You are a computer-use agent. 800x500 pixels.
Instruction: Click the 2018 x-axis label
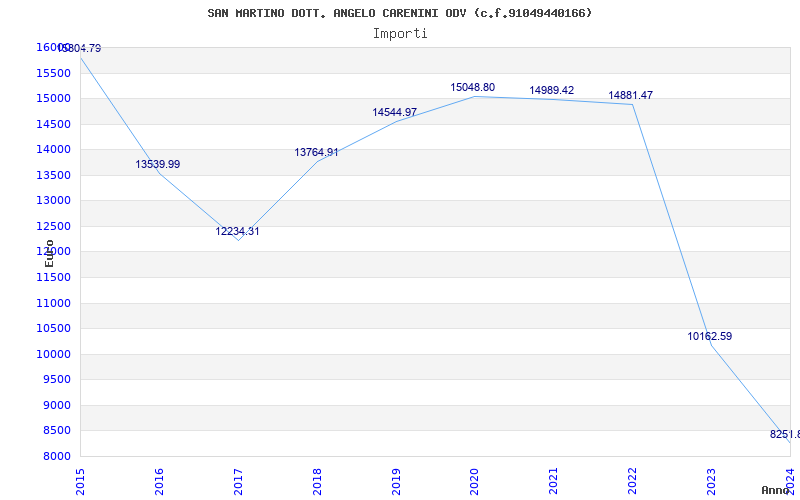[317, 481]
